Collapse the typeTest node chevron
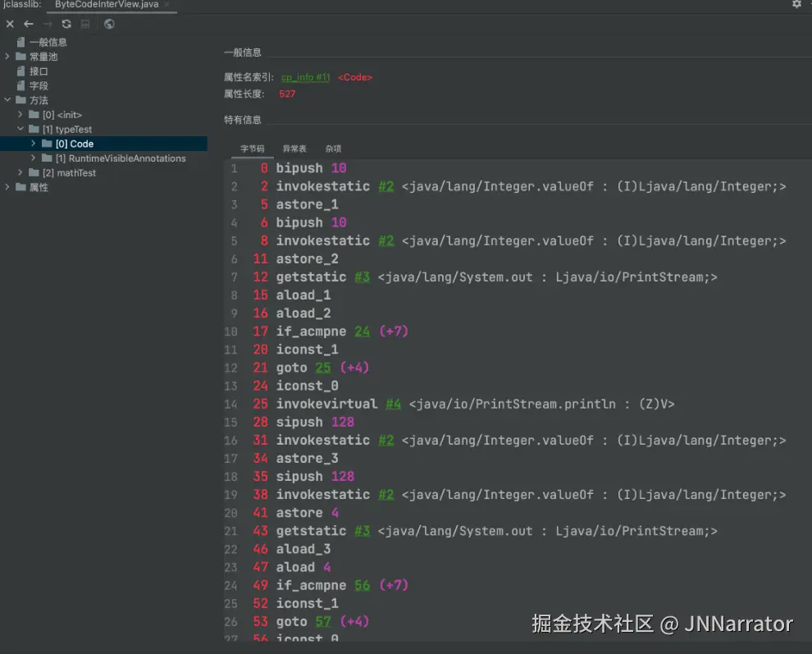This screenshot has height=654, width=812. coord(21,129)
